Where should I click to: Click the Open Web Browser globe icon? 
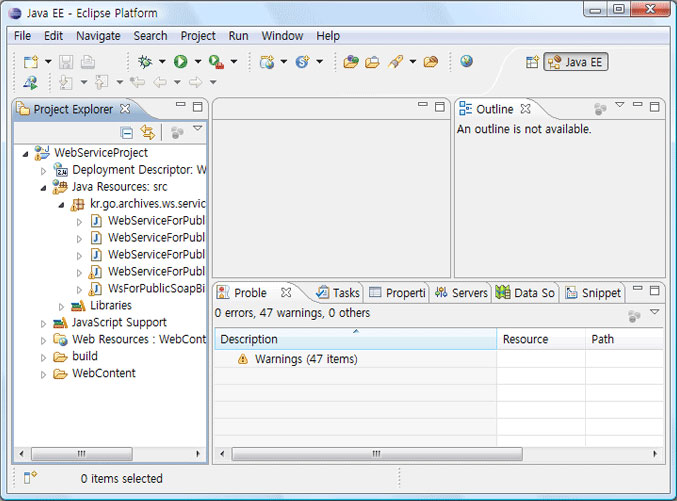(x=466, y=61)
